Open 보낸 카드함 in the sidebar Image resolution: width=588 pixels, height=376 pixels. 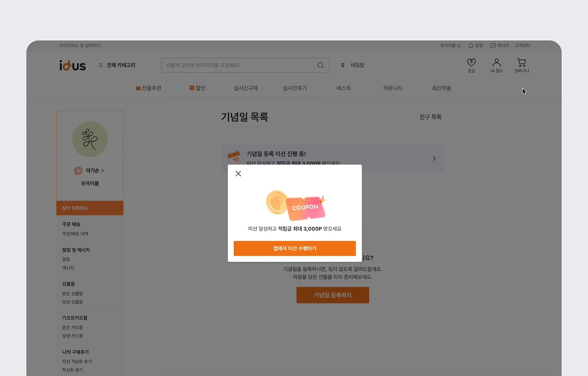pos(73,336)
